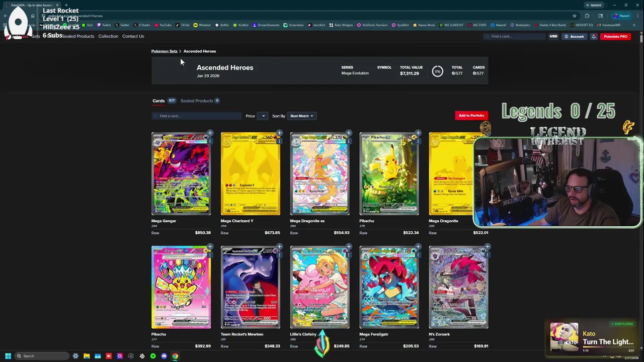Focus header Find a card search field
This screenshot has height=362, width=644.
click(515, 36)
